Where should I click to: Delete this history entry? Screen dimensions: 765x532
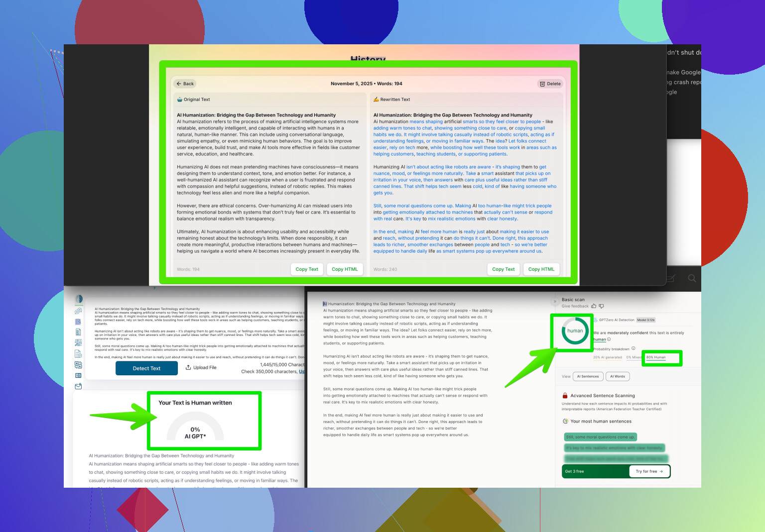tap(550, 84)
